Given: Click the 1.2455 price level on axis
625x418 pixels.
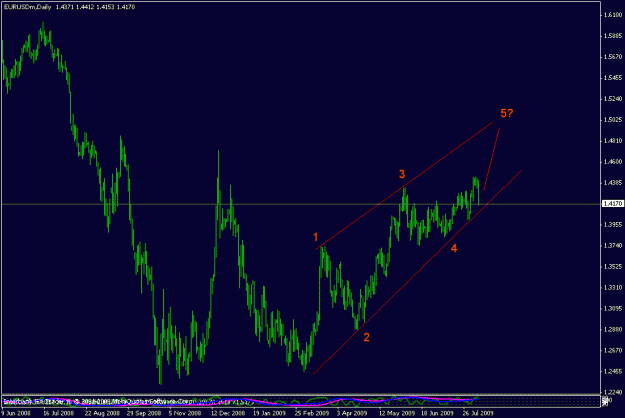Looking at the screenshot, I should [613, 371].
